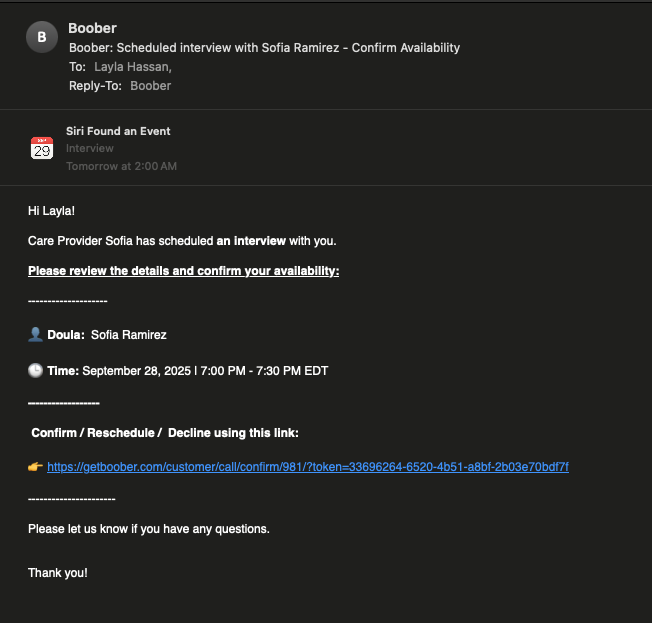Viewport: 652px width, 623px height.
Task: Click the calendar icon showing 29
Action: [x=41, y=148]
